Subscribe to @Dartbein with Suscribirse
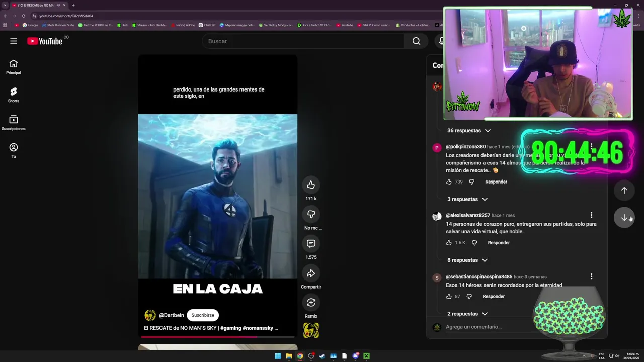Image resolution: width=644 pixels, height=362 pixels. click(x=203, y=315)
